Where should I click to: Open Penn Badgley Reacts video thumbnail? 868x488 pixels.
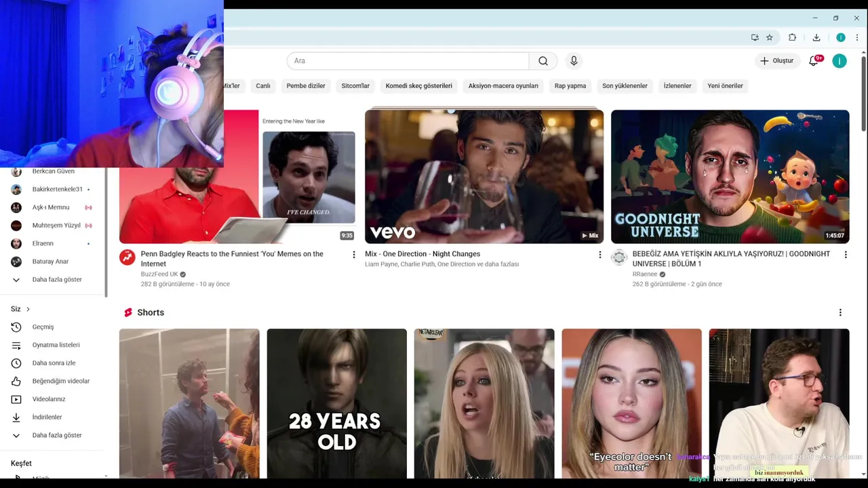coord(237,176)
